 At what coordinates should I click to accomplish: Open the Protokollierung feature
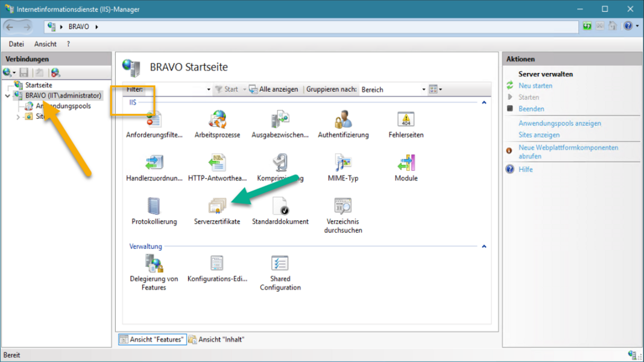(x=154, y=208)
